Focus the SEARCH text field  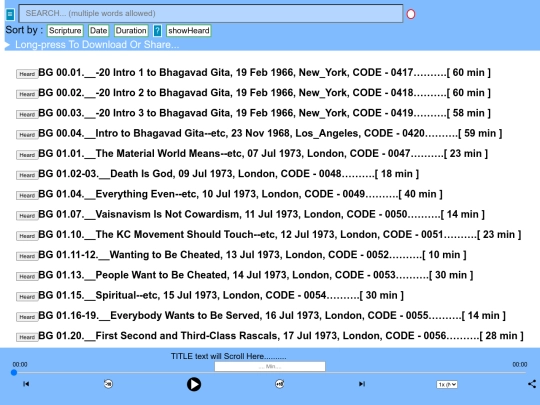[x=211, y=13]
